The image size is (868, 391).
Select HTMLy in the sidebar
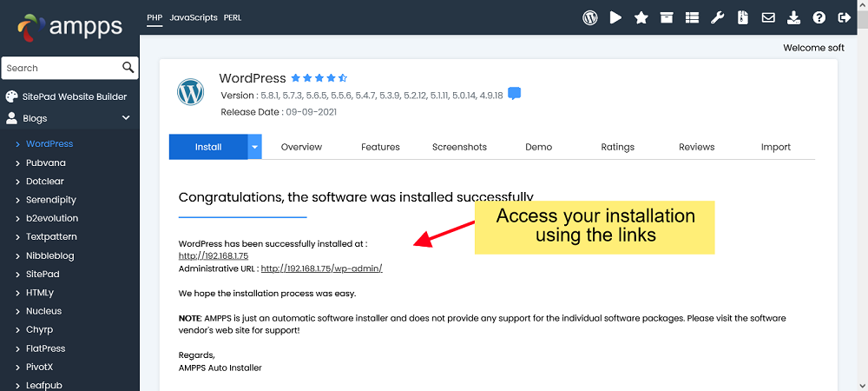[x=40, y=293]
